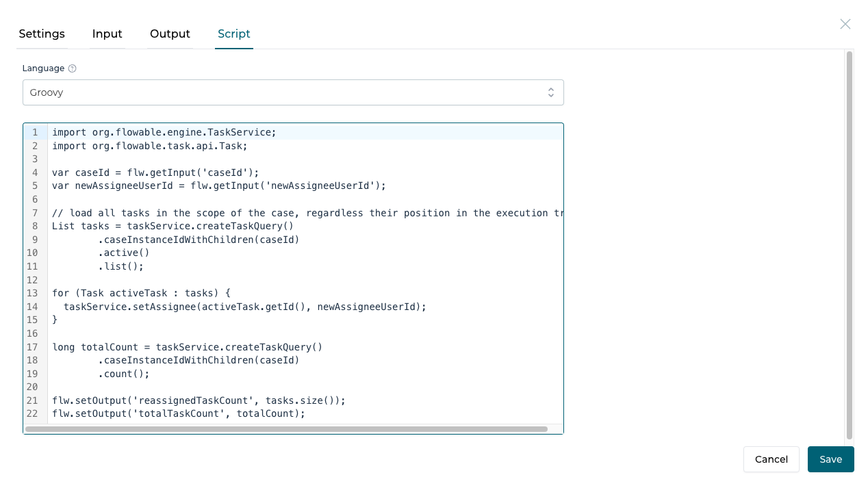This screenshot has width=868, height=488.
Task: Click the Language help icon
Action: [x=71, y=68]
